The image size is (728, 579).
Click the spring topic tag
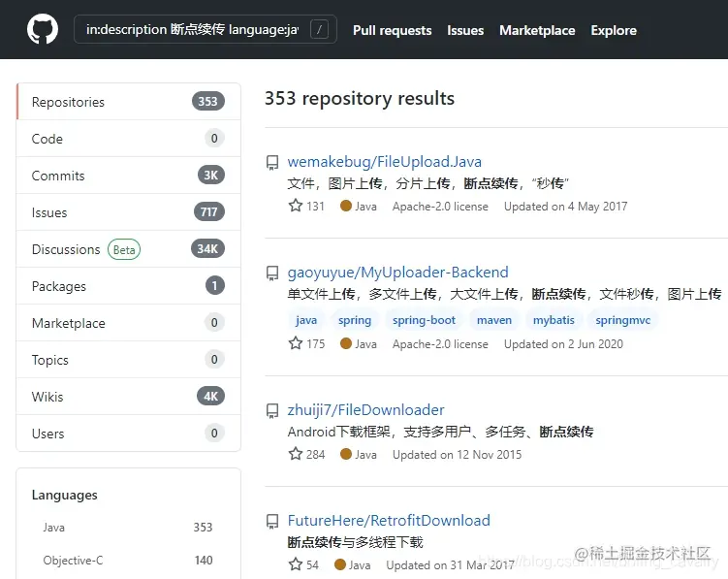355,320
